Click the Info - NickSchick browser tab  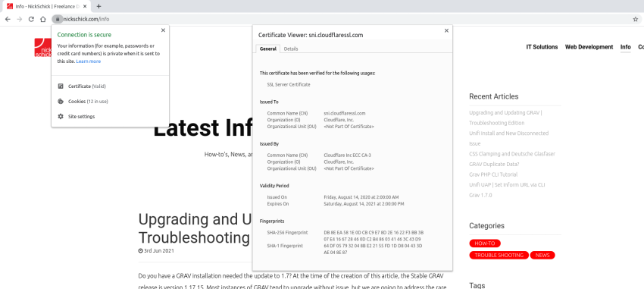click(46, 6)
